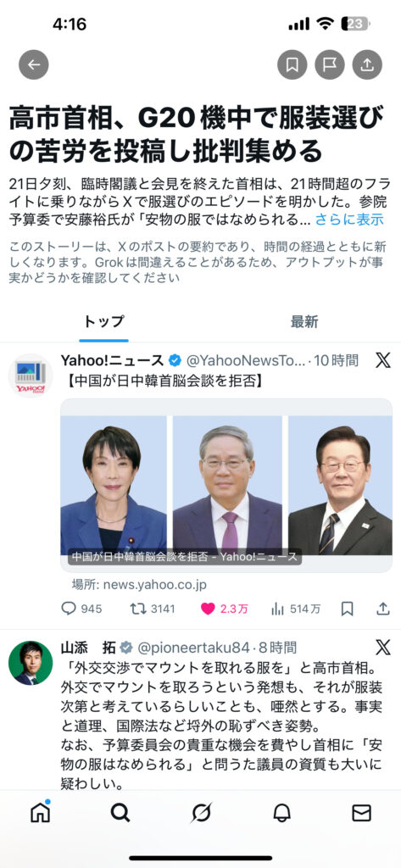Viewport: 401px width, 868px height.
Task: Bookmark this story using the top bookmark icon
Action: (292, 64)
